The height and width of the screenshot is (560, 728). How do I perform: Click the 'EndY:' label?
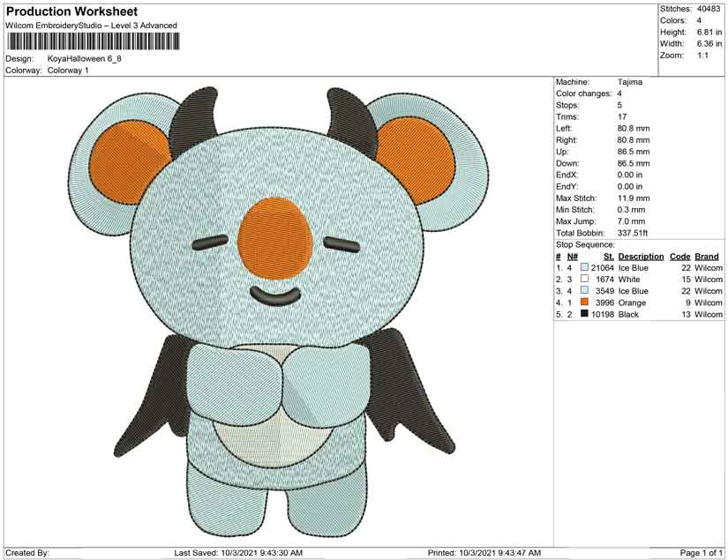[567, 186]
